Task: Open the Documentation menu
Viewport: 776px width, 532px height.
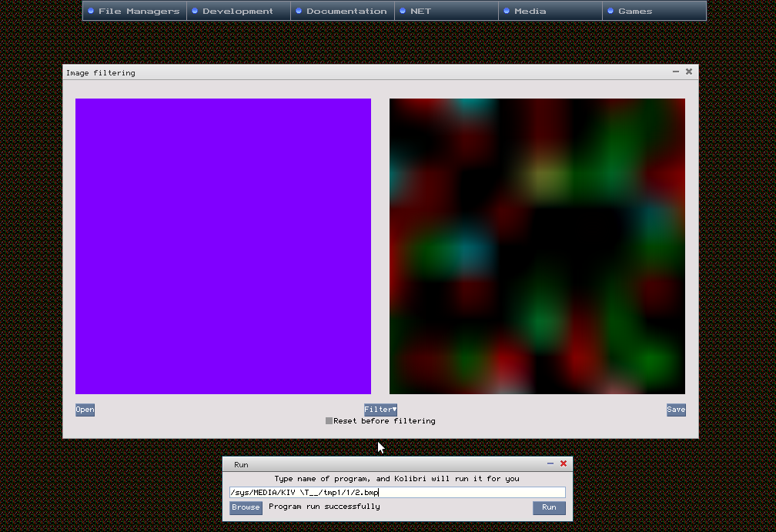Action: pyautogui.click(x=343, y=11)
